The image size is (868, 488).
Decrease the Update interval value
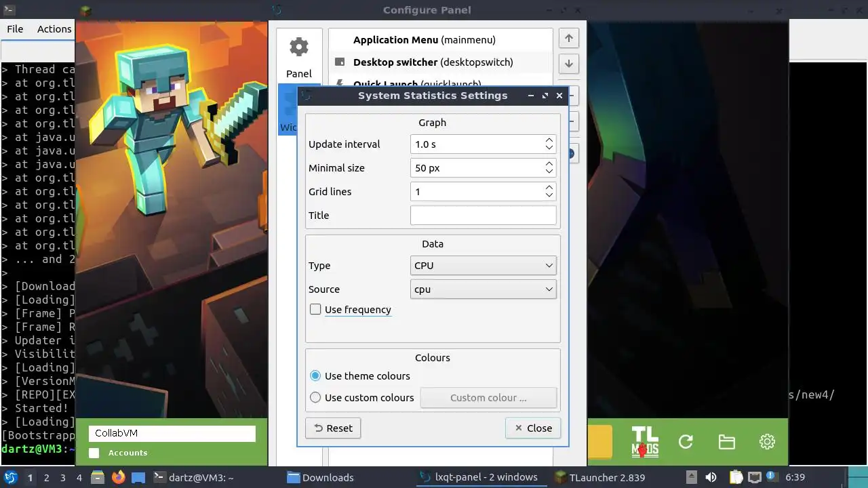549,148
